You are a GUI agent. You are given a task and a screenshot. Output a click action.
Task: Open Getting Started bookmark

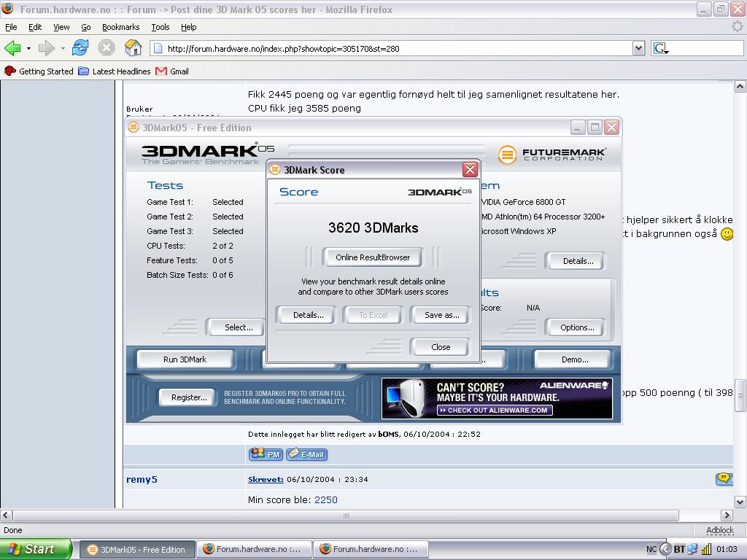39,71
